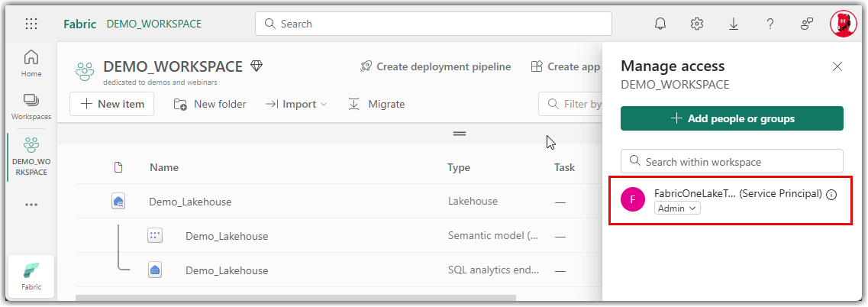This screenshot has width=868, height=307.
Task: Open the user profile avatar
Action: (x=844, y=24)
